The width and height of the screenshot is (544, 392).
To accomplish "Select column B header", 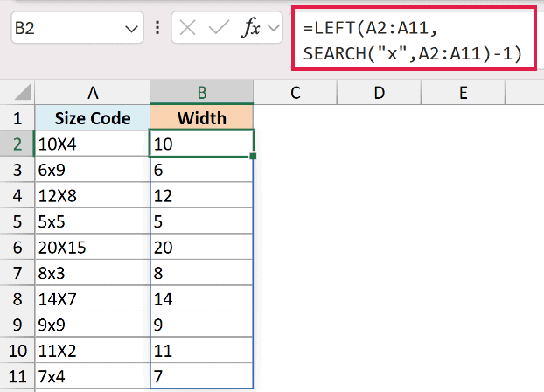I will [x=202, y=93].
